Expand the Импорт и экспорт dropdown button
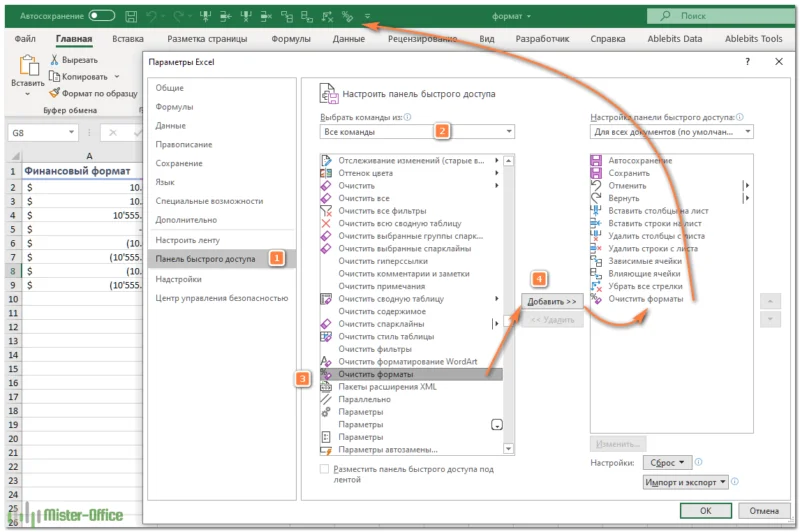 click(x=686, y=482)
